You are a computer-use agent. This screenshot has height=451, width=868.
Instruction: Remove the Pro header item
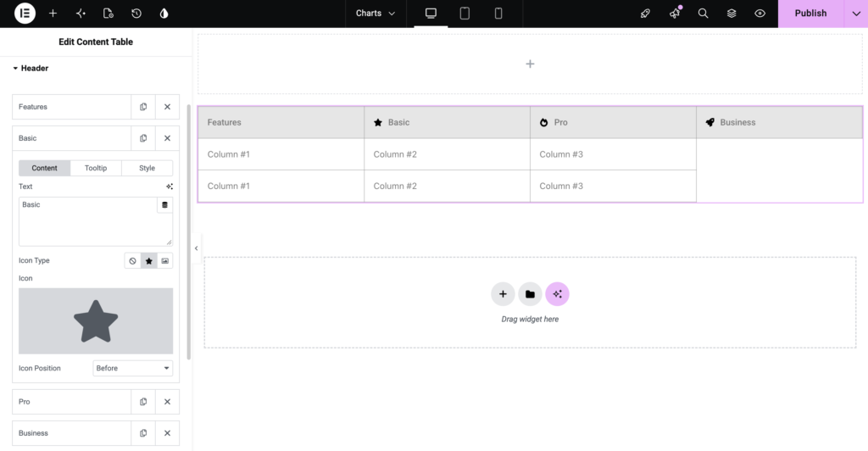point(167,402)
